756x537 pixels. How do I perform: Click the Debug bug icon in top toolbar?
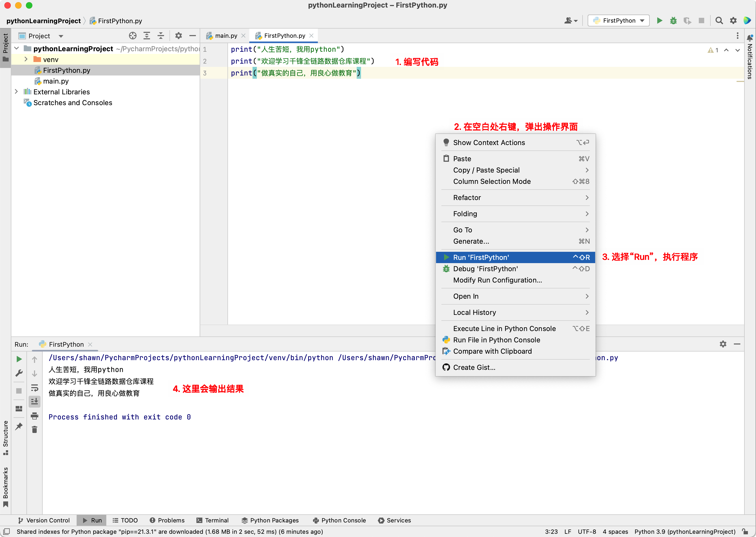pyautogui.click(x=673, y=20)
